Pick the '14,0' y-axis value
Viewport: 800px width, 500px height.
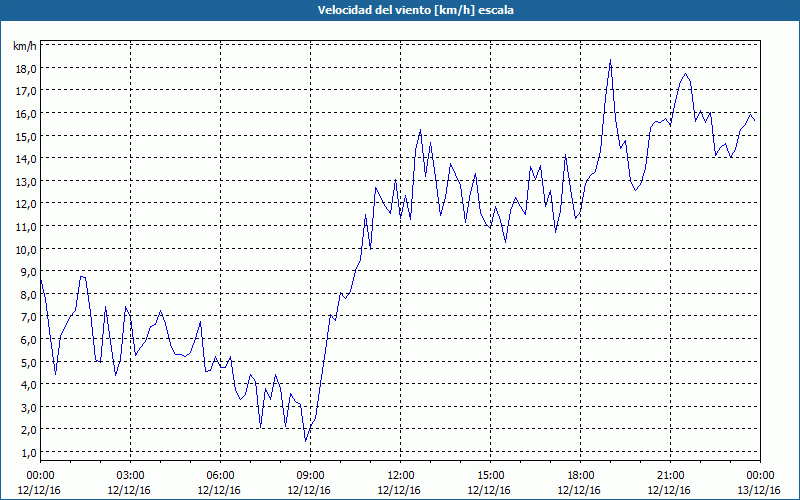pos(27,159)
